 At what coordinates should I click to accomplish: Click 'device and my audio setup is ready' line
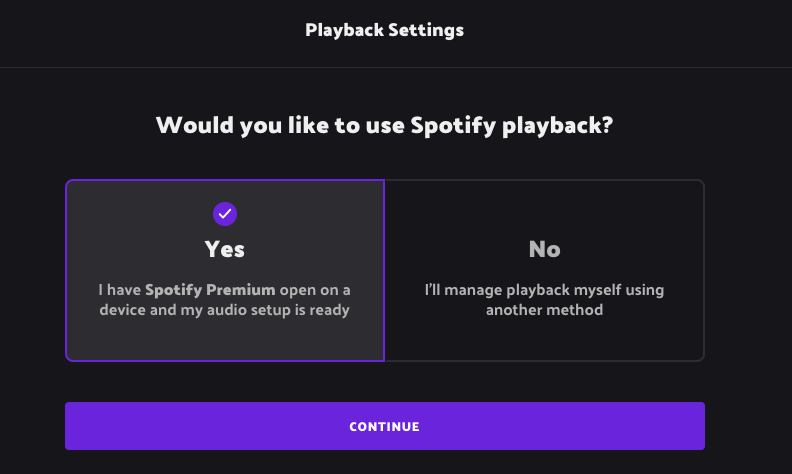coord(224,310)
